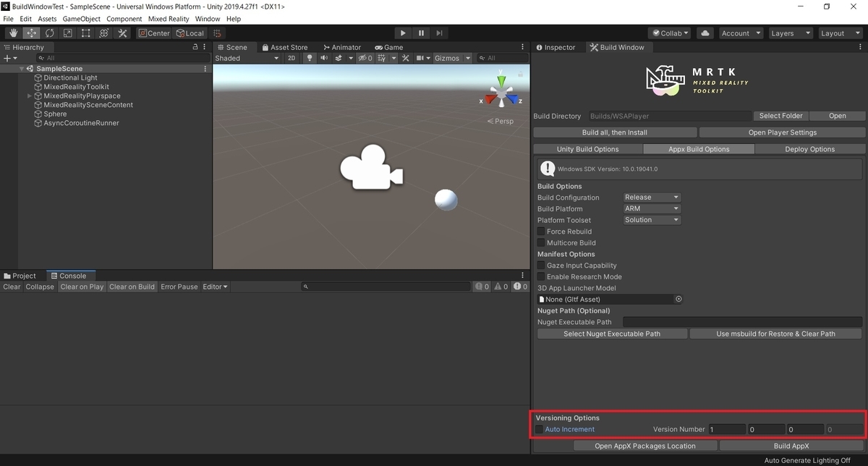Open scene component tools icon

click(406, 58)
